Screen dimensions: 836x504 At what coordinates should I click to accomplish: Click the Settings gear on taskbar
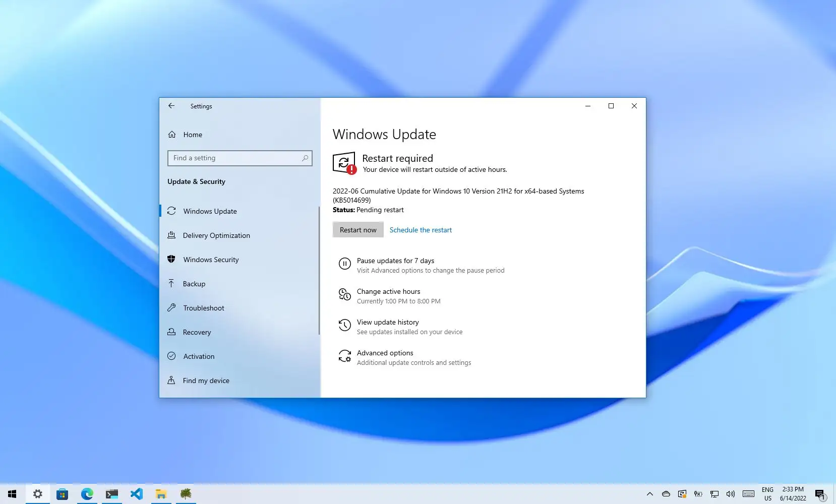37,494
